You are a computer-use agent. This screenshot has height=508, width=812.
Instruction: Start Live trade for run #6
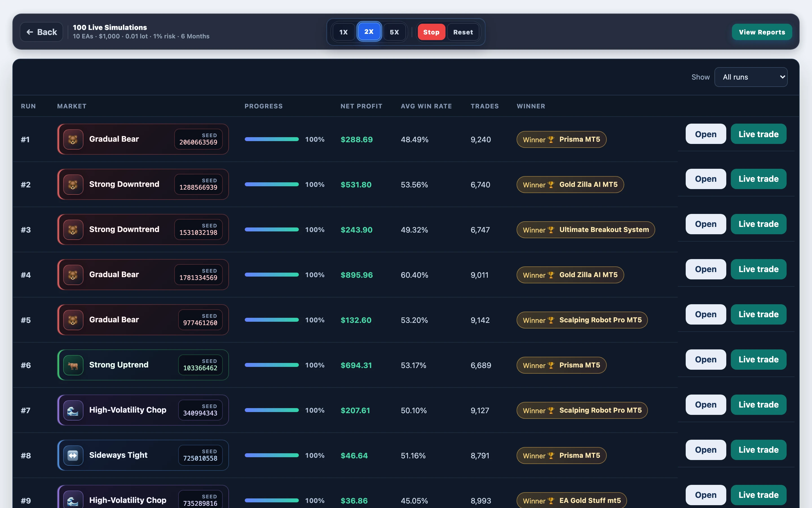click(758, 360)
